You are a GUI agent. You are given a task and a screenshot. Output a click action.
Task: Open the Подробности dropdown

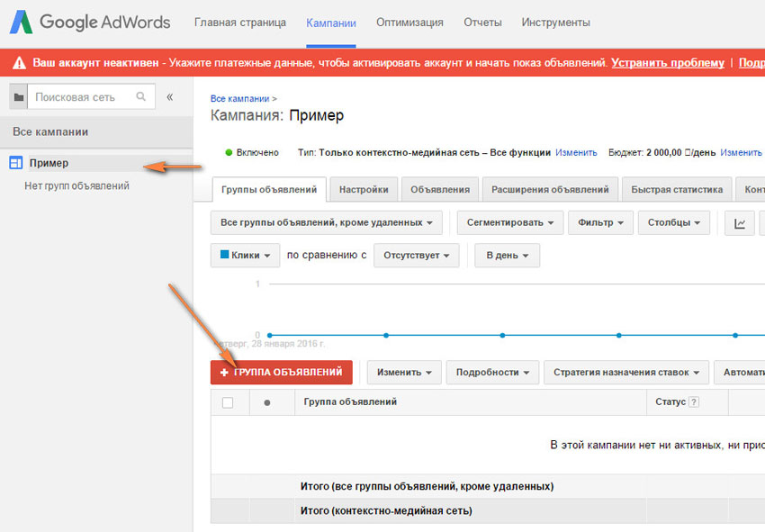[492, 373]
